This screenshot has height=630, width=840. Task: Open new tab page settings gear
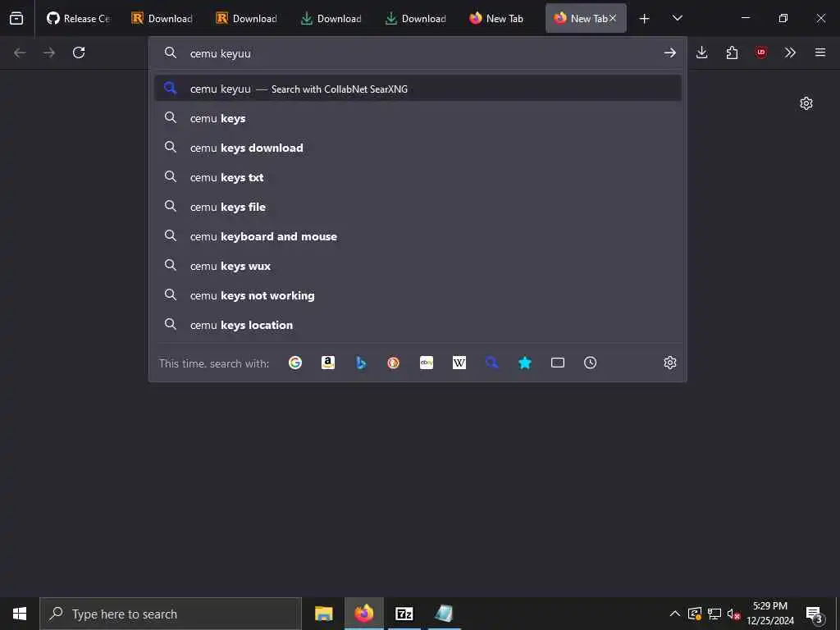[x=806, y=103]
